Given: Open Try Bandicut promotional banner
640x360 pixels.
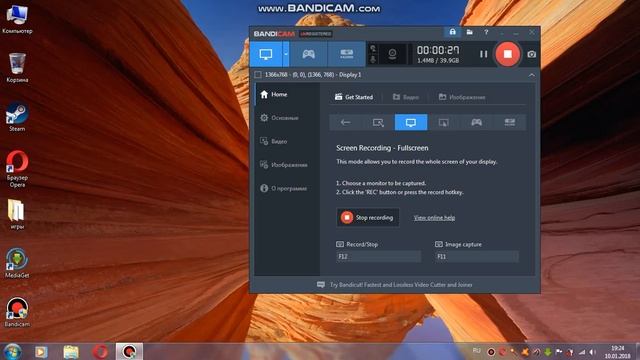Looking at the screenshot, I should (395, 285).
